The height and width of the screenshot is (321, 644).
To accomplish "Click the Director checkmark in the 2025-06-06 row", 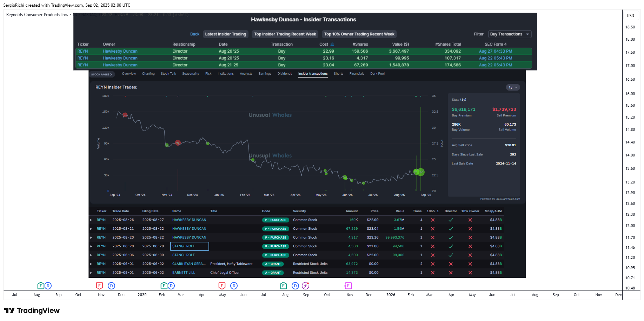I will click(x=451, y=255).
